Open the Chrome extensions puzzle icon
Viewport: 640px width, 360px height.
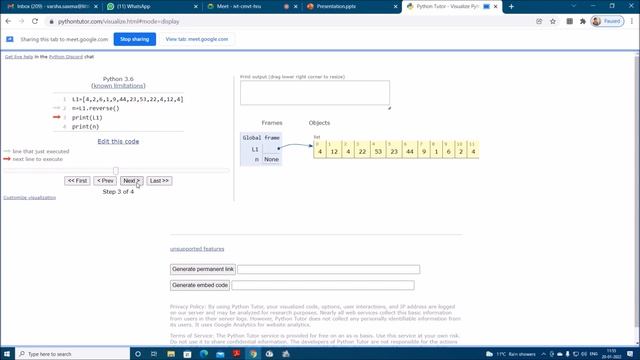[x=583, y=21]
